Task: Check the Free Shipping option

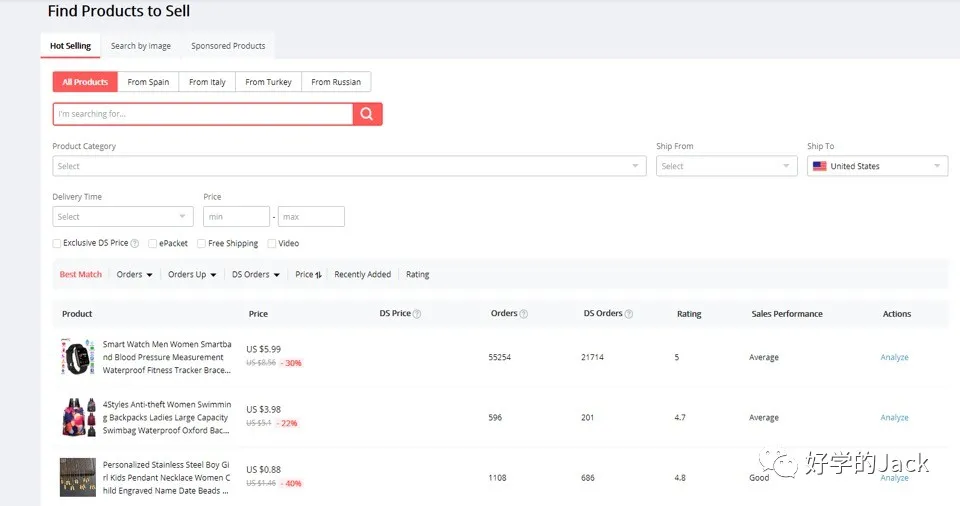Action: 202,243
